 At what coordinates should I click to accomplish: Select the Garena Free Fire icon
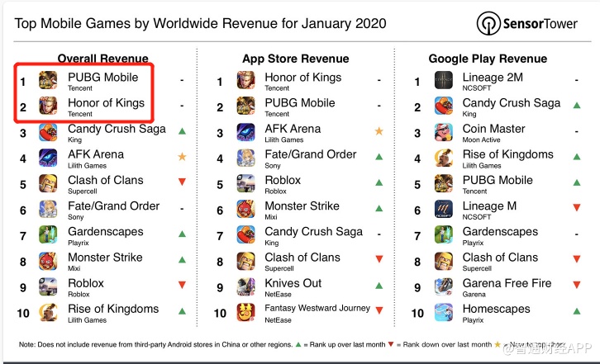tap(445, 286)
